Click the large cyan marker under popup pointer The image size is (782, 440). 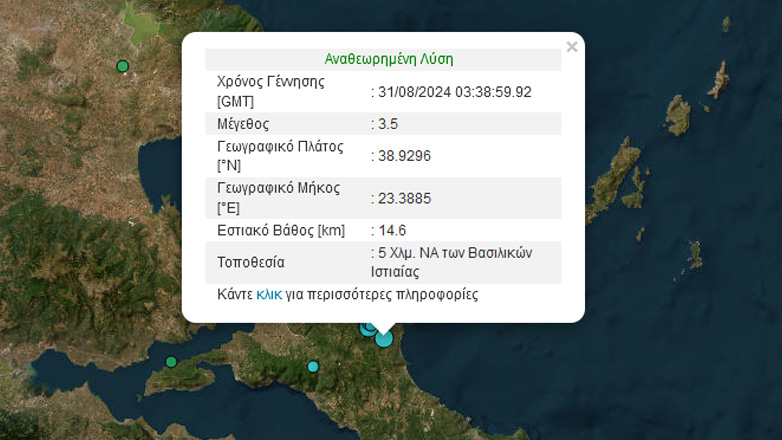pos(384,339)
